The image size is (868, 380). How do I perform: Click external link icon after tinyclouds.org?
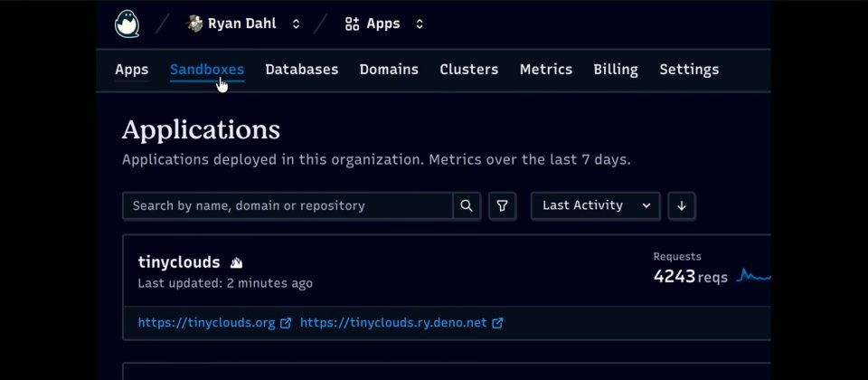287,322
